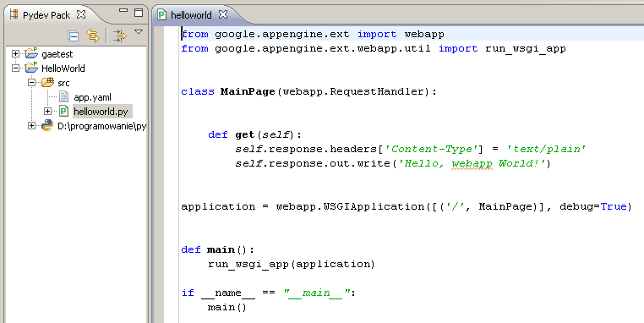
Task: Maximize the Pydev Package Explorer panel
Action: pos(139,13)
